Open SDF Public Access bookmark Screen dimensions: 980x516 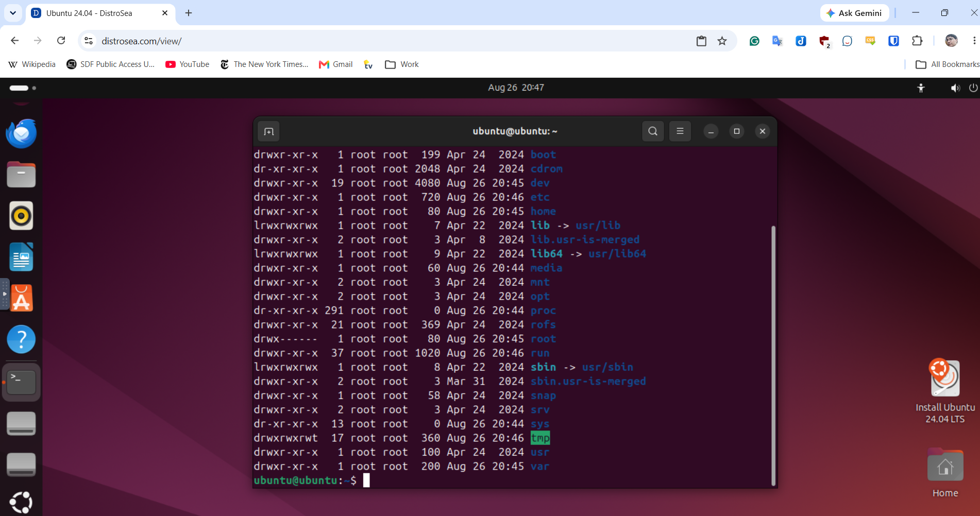pyautogui.click(x=111, y=64)
